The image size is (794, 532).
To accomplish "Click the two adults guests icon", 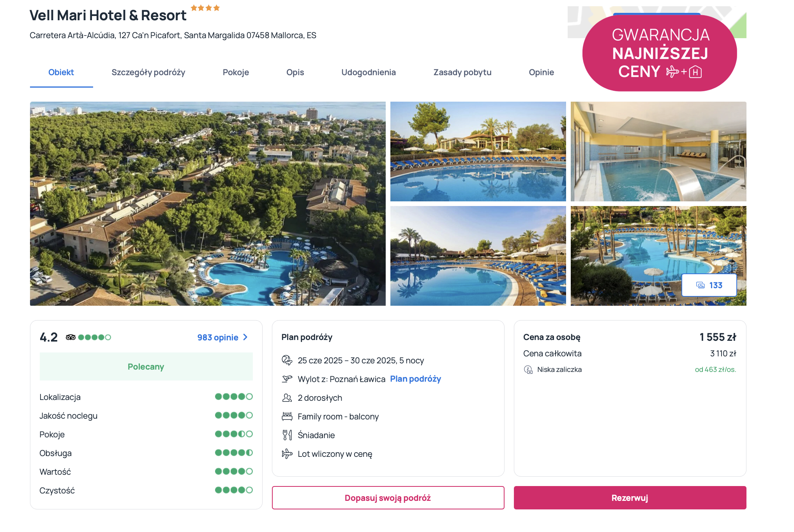I will click(x=287, y=398).
